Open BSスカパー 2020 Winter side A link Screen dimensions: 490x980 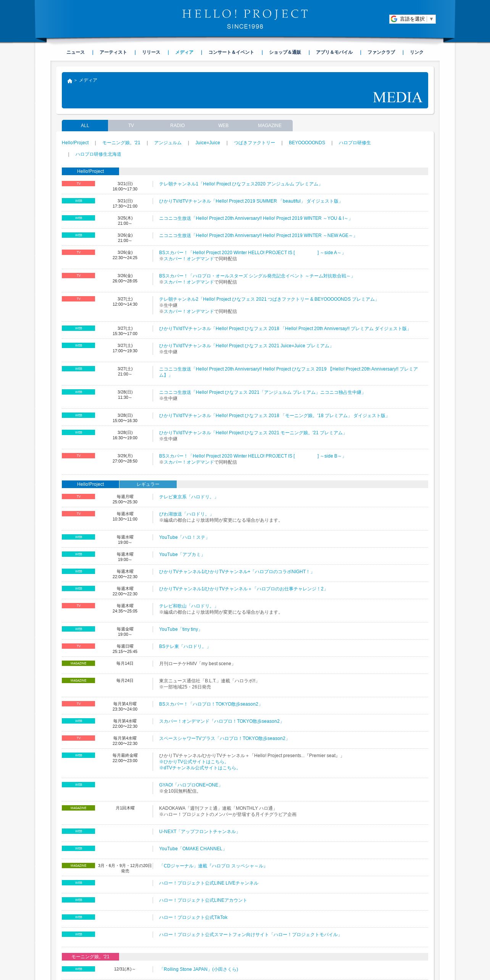tap(252, 253)
